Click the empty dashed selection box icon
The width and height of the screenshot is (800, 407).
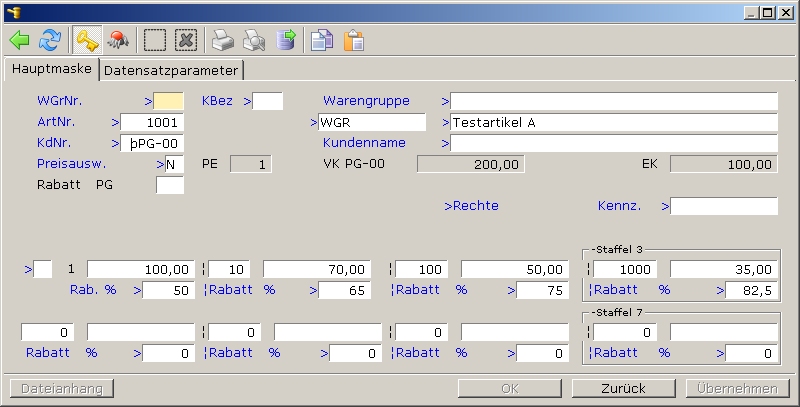[x=155, y=40]
